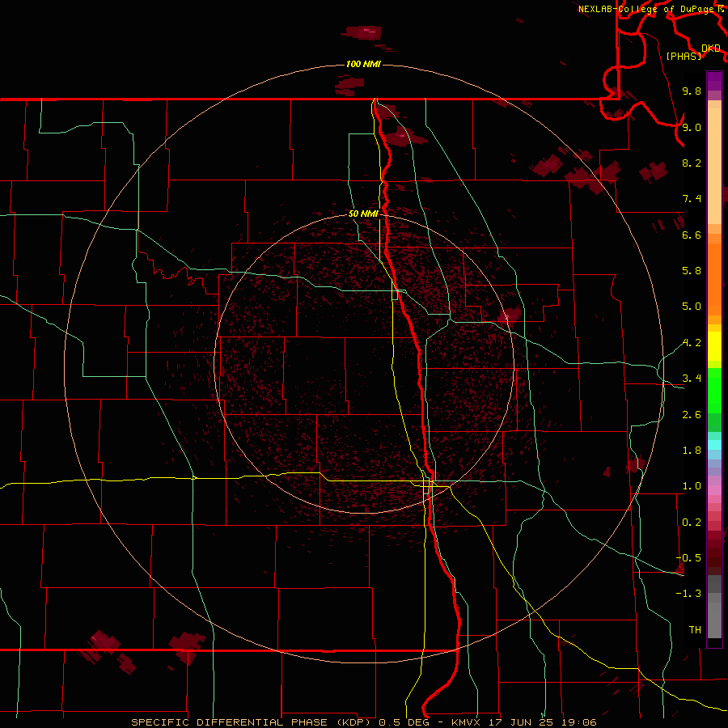Click the 4.2 value on the color scale
Viewport: 728px width, 728px height.
pyautogui.click(x=692, y=343)
